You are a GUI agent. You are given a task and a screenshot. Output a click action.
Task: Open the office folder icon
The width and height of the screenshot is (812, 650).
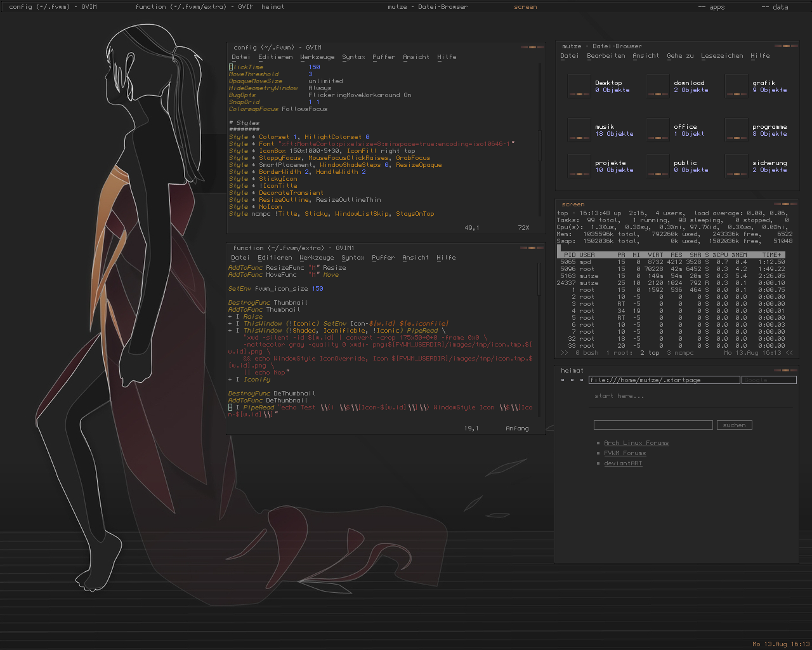coord(658,129)
